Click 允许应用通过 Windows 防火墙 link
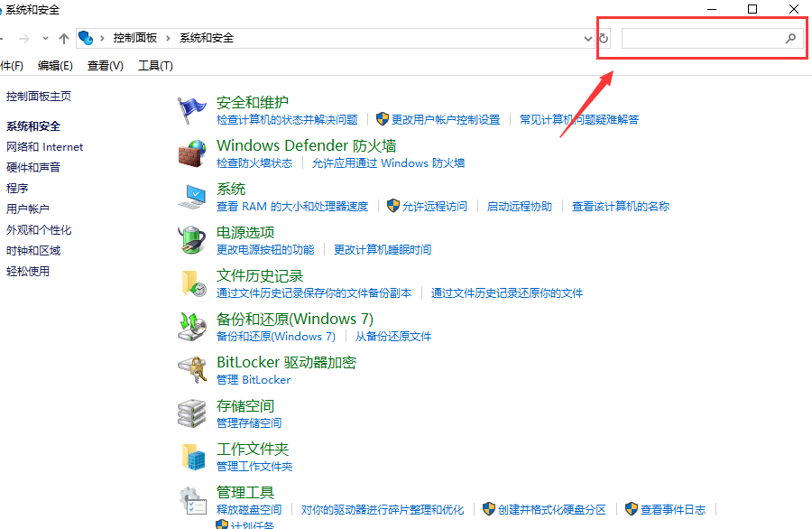Viewport: 812px width, 529px height. [388, 163]
